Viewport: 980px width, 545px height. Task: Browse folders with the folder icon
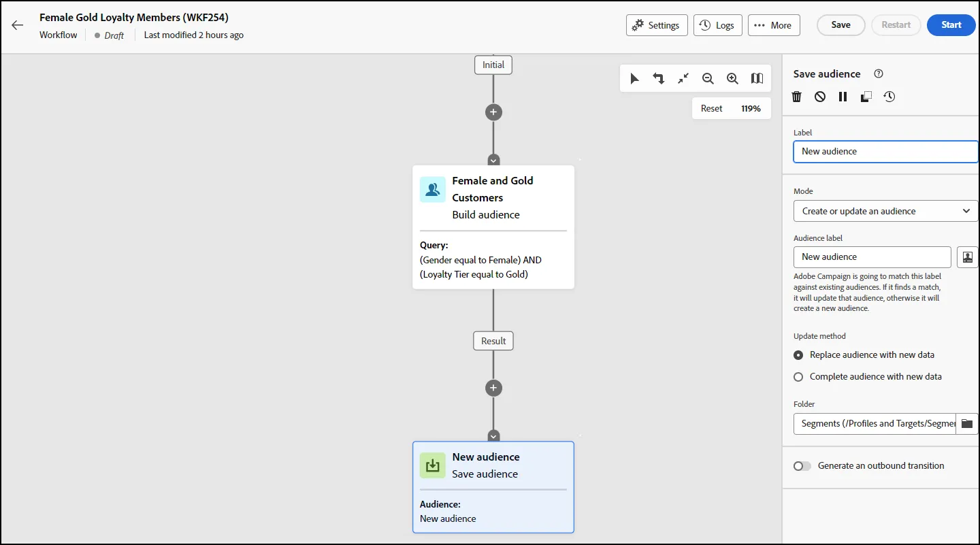[x=967, y=424]
